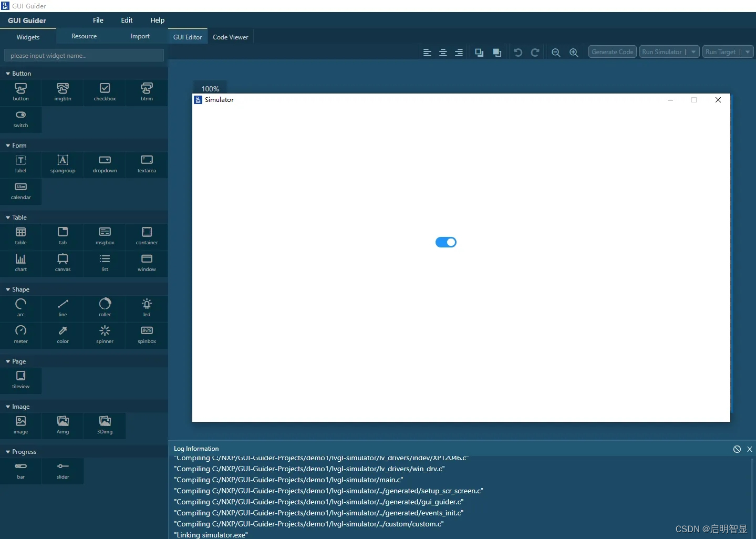Image resolution: width=756 pixels, height=539 pixels.
Task: Choose the led widget
Action: click(147, 308)
